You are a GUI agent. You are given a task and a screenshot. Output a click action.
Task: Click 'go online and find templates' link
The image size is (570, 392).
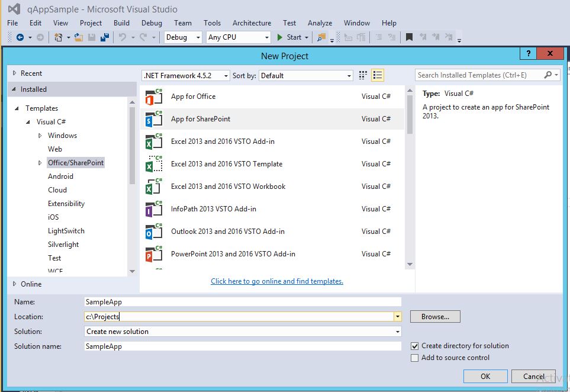coord(277,281)
